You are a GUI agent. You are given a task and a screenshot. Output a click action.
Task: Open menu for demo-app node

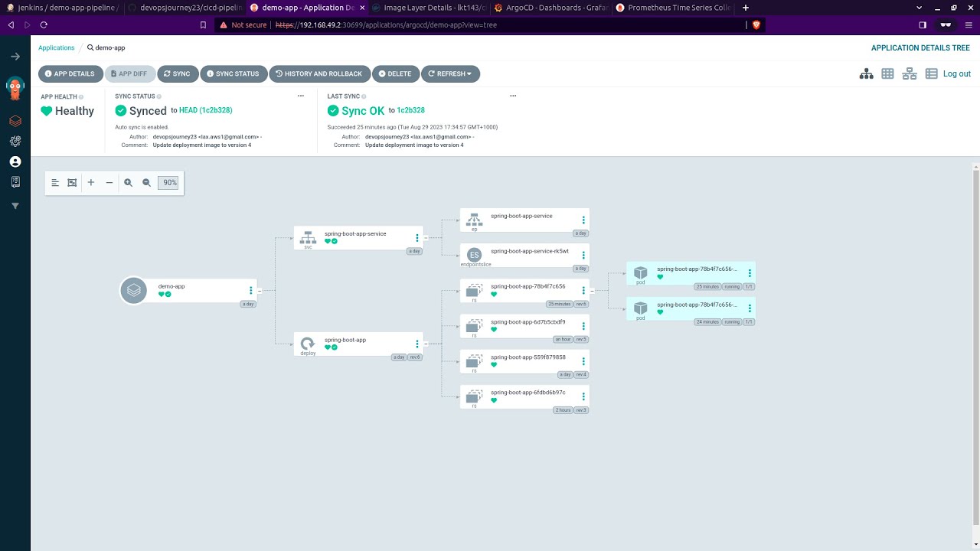pyautogui.click(x=250, y=291)
